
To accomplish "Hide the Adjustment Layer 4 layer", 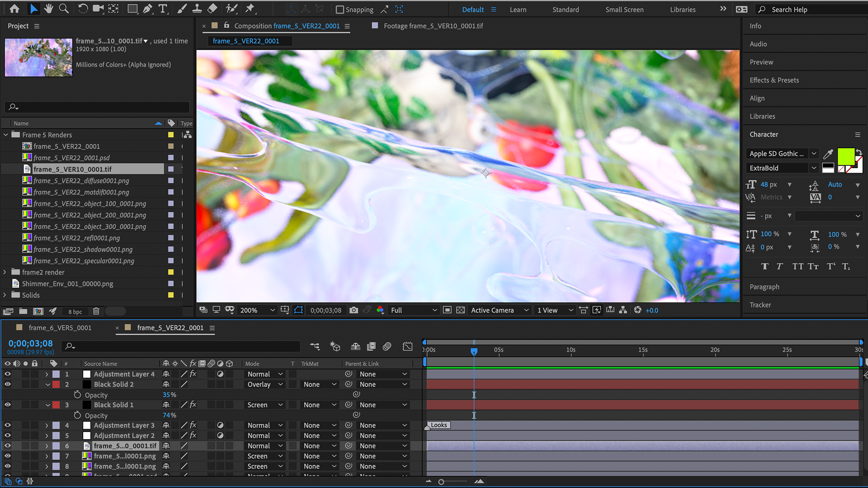I will 8,374.
